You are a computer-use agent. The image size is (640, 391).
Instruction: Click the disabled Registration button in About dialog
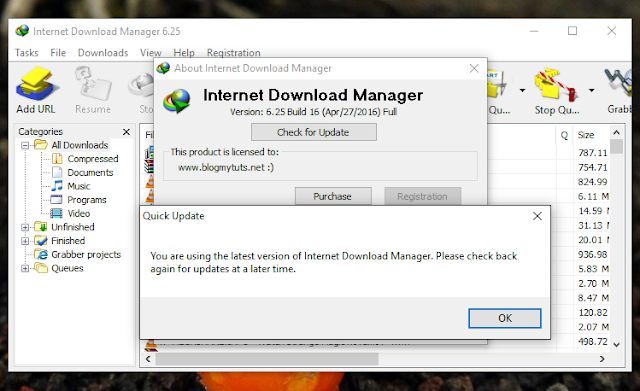click(422, 196)
